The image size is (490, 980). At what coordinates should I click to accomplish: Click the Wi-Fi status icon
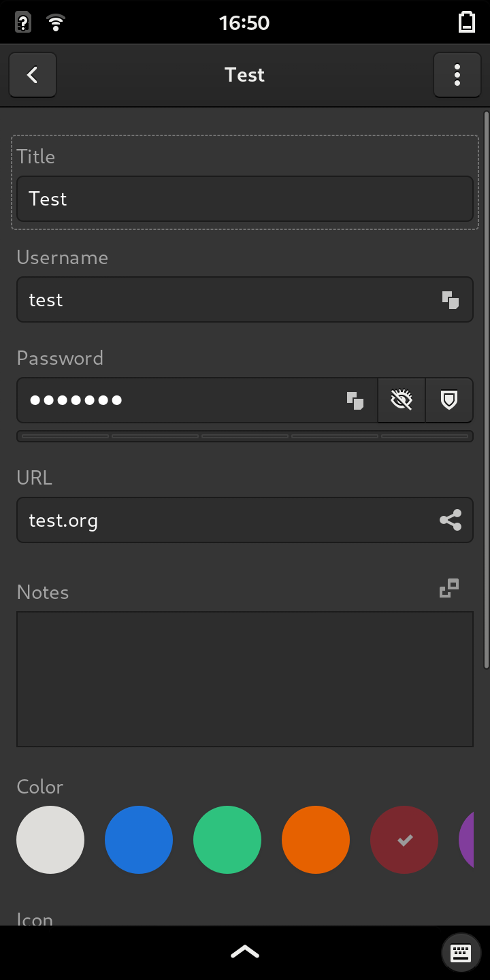point(56,22)
